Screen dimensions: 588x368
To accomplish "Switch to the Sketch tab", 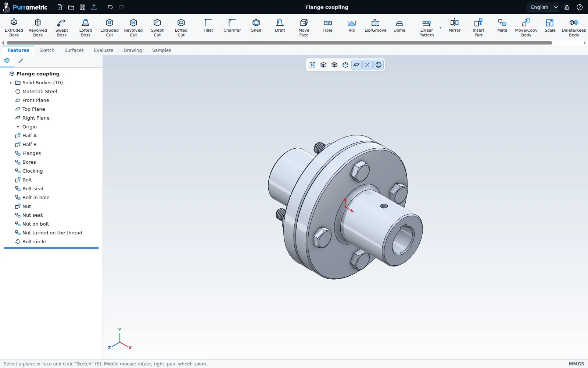I will pyautogui.click(x=47, y=50).
